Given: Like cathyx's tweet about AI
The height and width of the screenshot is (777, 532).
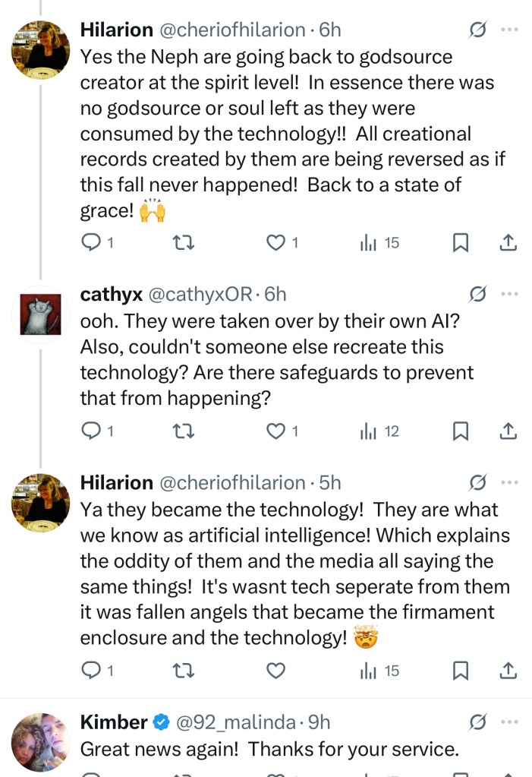Looking at the screenshot, I should click(x=277, y=431).
